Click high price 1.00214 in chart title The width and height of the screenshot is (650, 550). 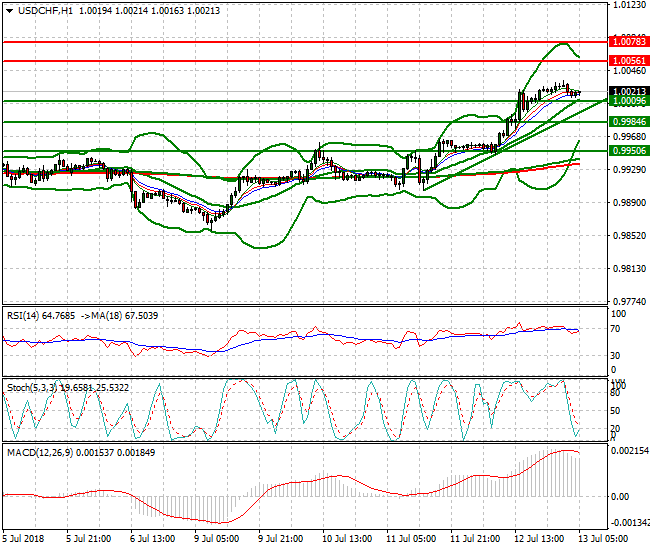[x=131, y=11]
